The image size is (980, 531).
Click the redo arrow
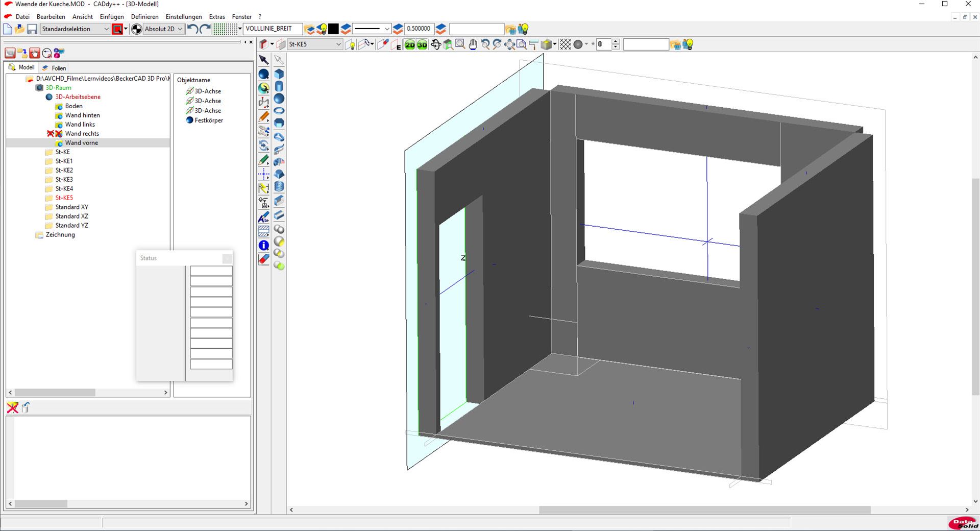(205, 29)
